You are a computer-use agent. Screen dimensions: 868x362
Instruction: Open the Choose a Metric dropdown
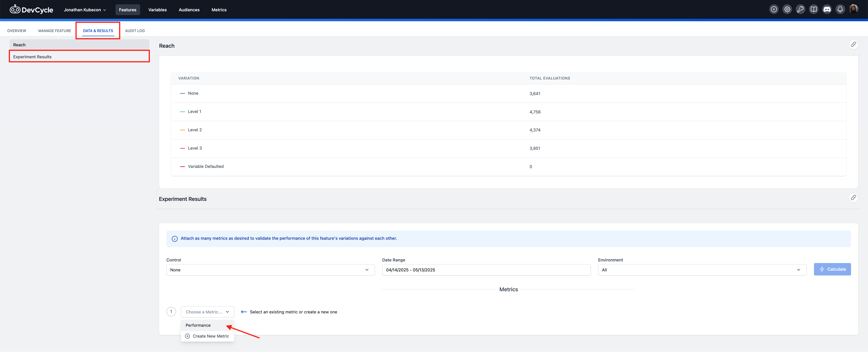[207, 311]
